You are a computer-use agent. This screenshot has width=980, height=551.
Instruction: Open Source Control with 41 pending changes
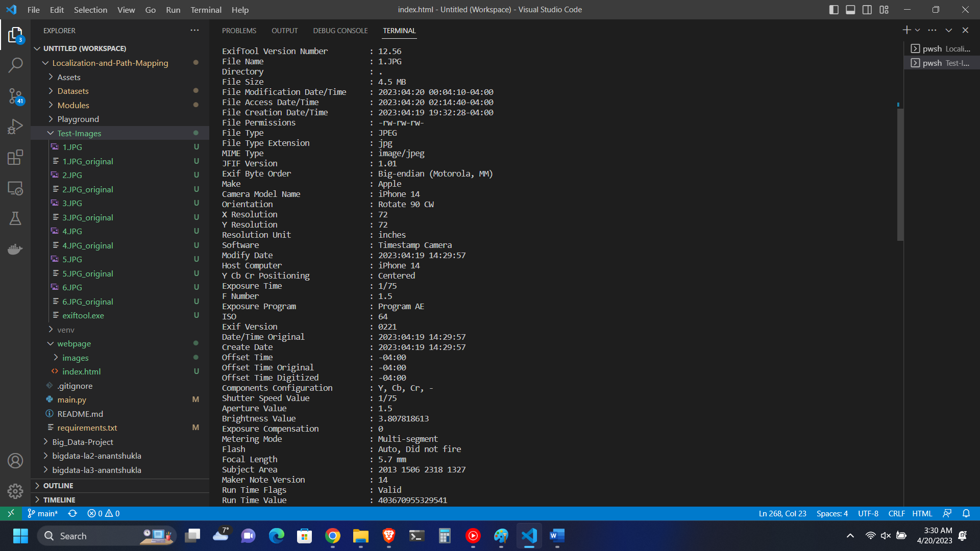15,96
